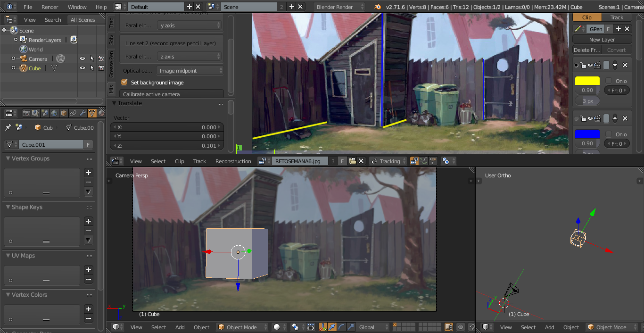Click the New Layer button

coord(602,40)
